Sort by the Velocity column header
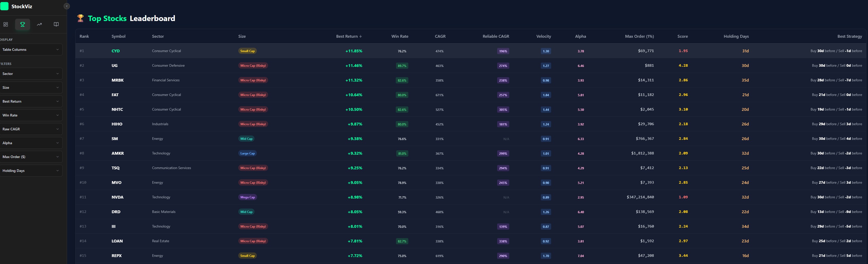This screenshot has width=868, height=264. (x=543, y=36)
